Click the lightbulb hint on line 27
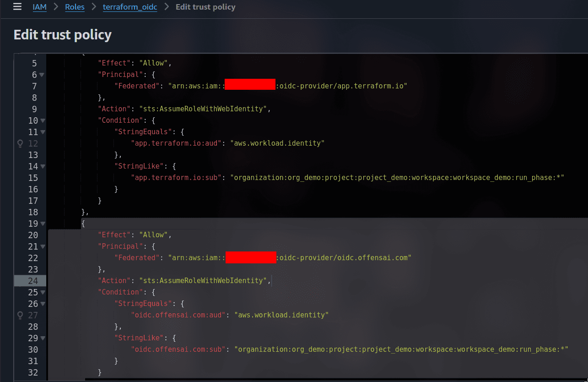 pyautogui.click(x=20, y=315)
